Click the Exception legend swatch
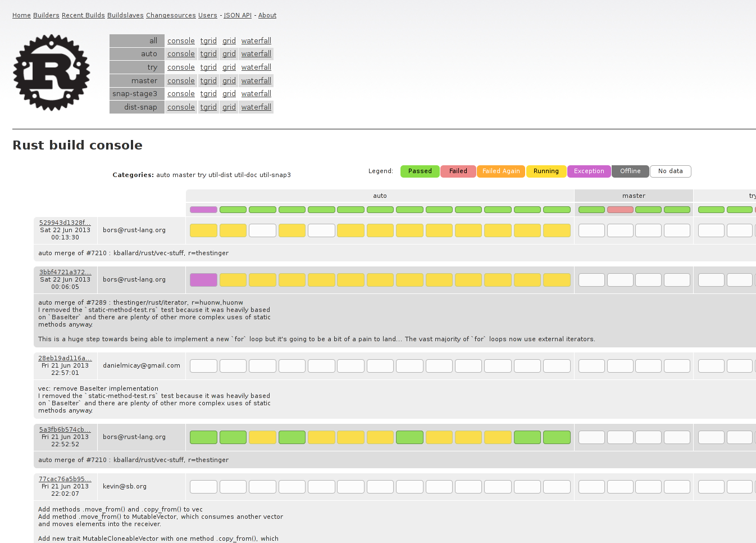Viewport: 756px width, 543px height. pyautogui.click(x=589, y=171)
